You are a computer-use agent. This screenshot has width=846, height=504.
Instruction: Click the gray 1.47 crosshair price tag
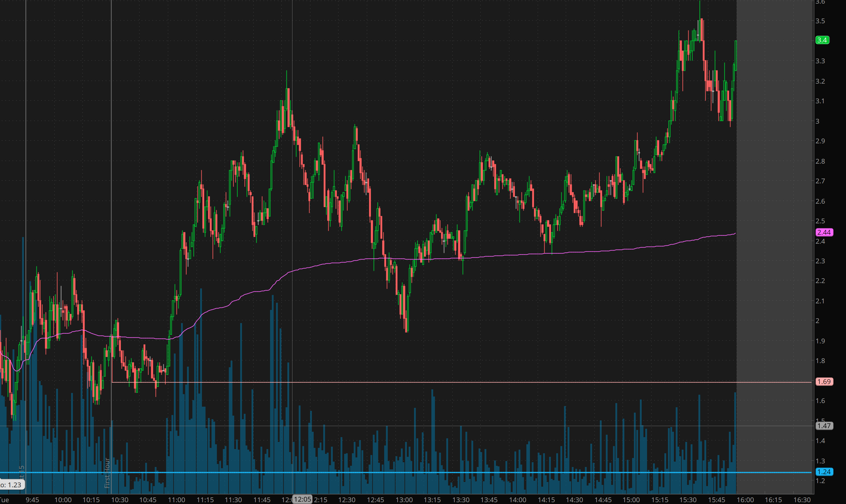click(x=824, y=425)
